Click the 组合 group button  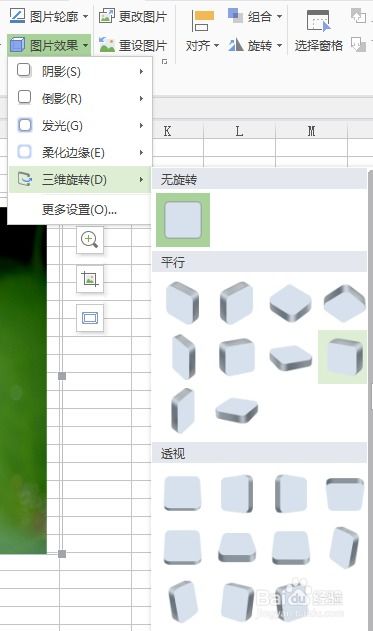(255, 16)
